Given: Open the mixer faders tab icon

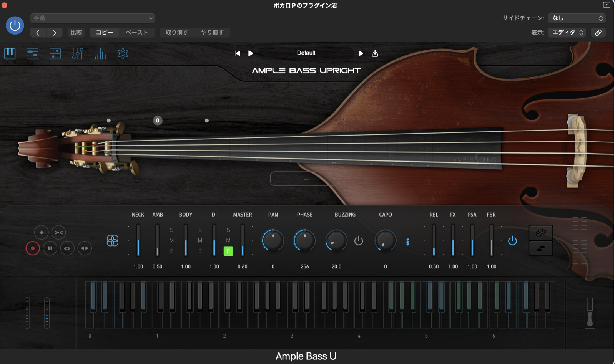Looking at the screenshot, I should (x=78, y=53).
